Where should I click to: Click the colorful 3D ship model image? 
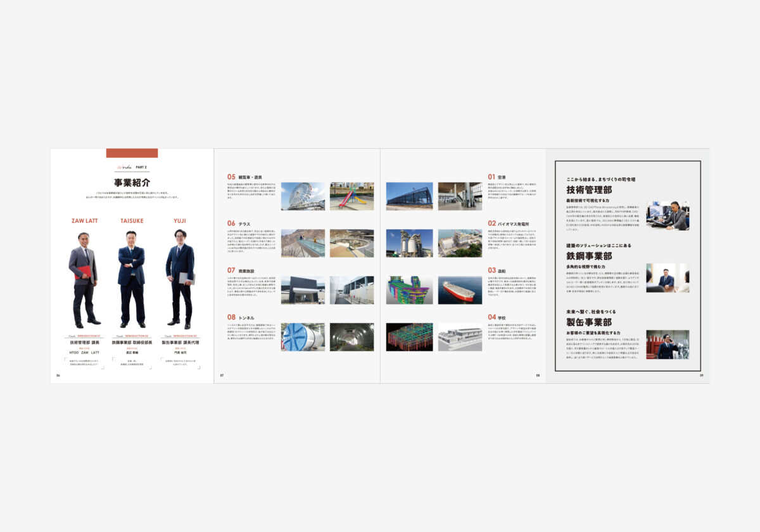pos(409,290)
